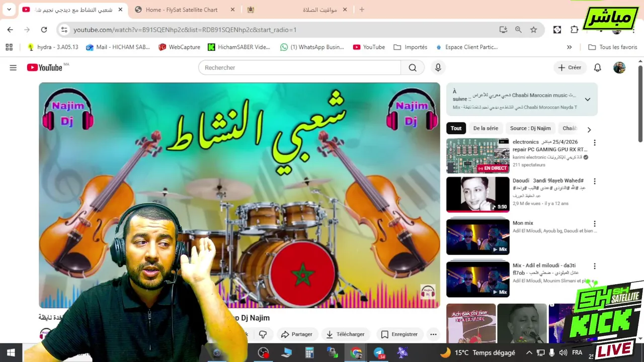Open the zoom magnifier in address bar
The width and height of the screenshot is (644, 362).
518,30
